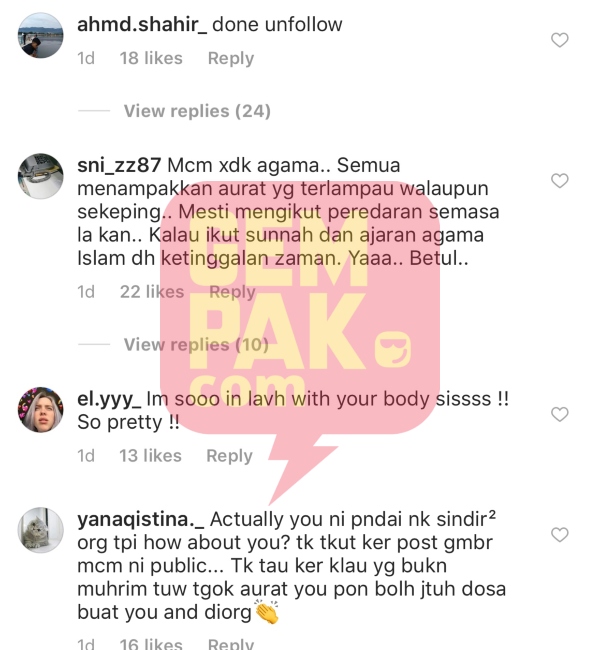Image resolution: width=600 pixels, height=650 pixels.
Task: Tap heart icon on sni_zz87 comment
Action: point(559,181)
